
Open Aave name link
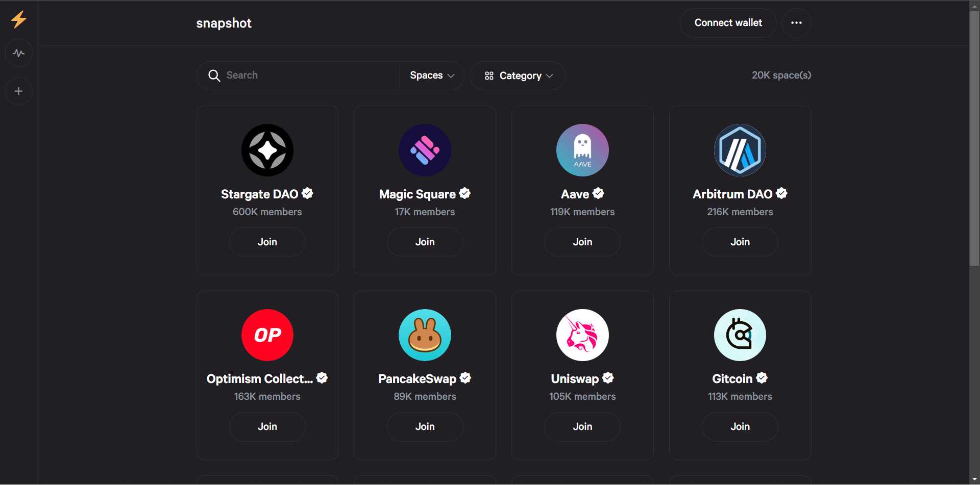[575, 194]
